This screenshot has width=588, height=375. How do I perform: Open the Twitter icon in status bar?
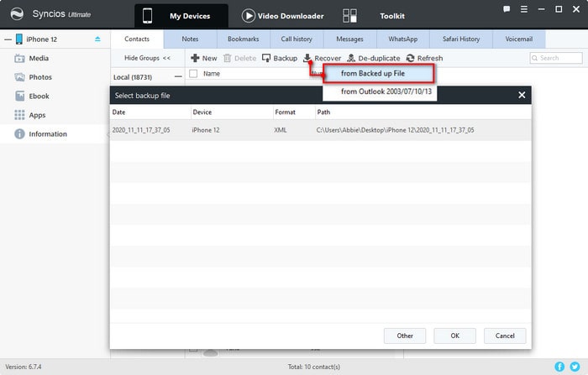click(x=575, y=367)
